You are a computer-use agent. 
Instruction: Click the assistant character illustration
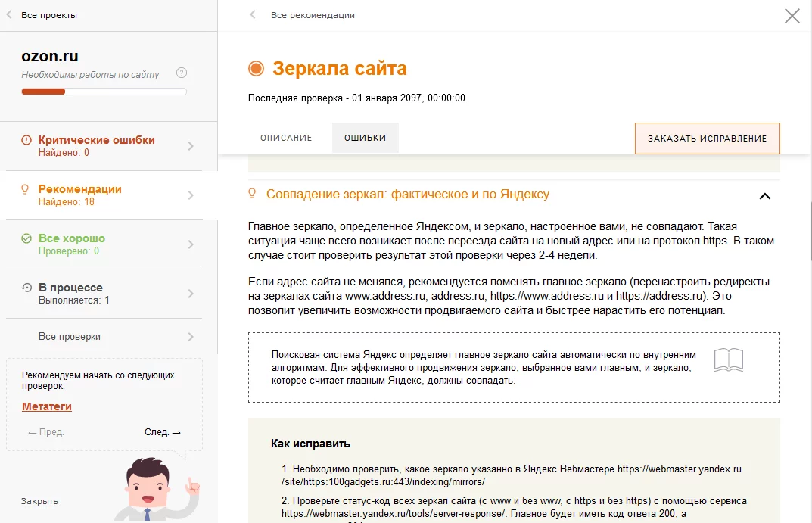[156, 489]
